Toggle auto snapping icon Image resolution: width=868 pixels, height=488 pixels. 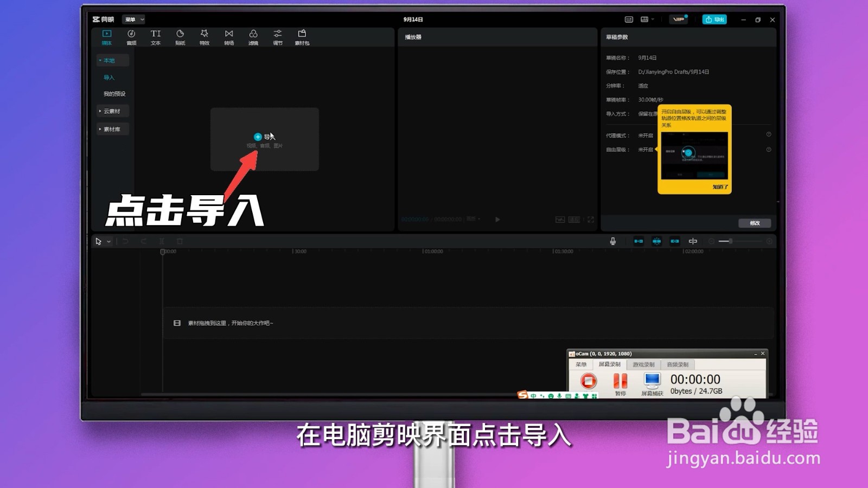point(656,241)
